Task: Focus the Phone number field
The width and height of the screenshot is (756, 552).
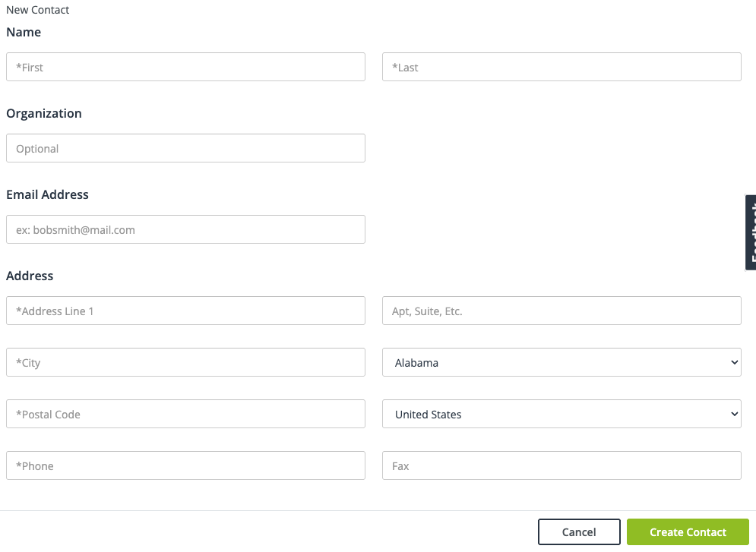Action: click(x=185, y=465)
